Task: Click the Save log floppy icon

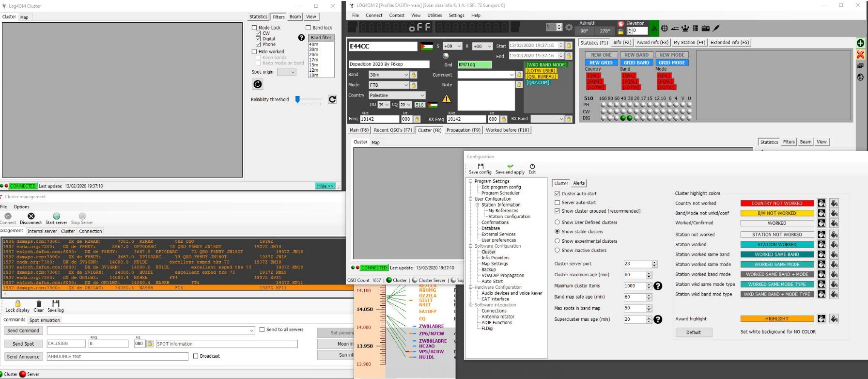Action: click(x=55, y=303)
